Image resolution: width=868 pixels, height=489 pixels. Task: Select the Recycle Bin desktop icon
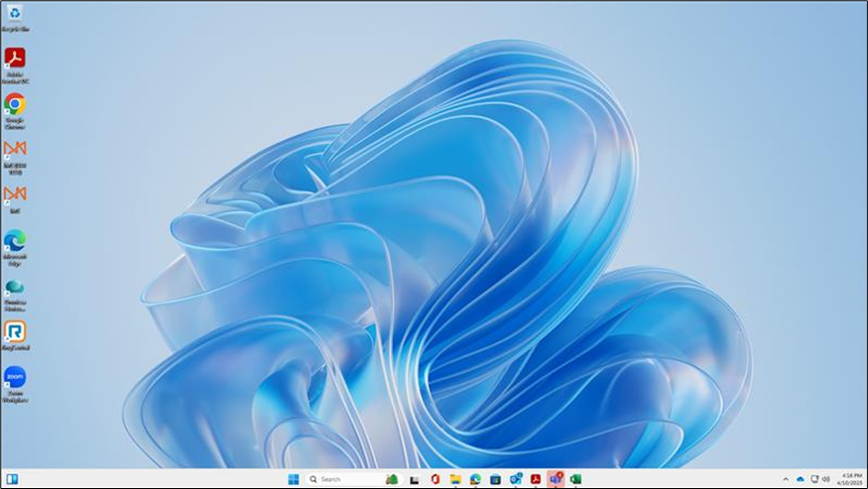14,14
